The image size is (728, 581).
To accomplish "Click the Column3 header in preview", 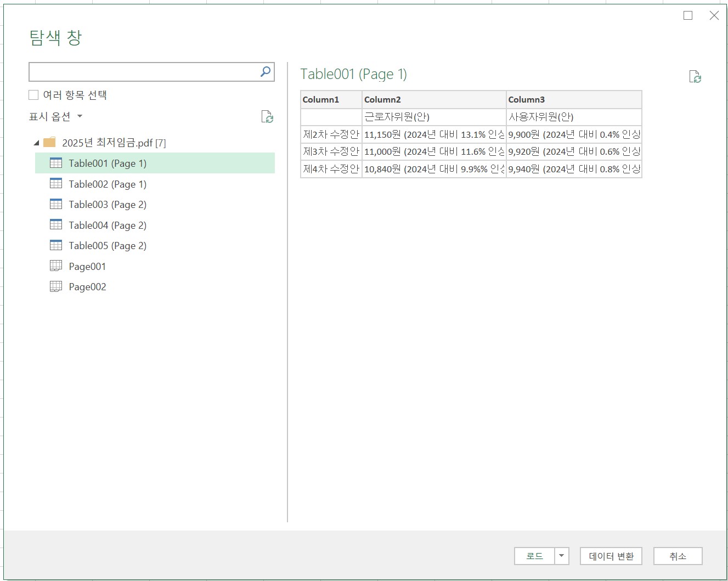I will (x=574, y=100).
